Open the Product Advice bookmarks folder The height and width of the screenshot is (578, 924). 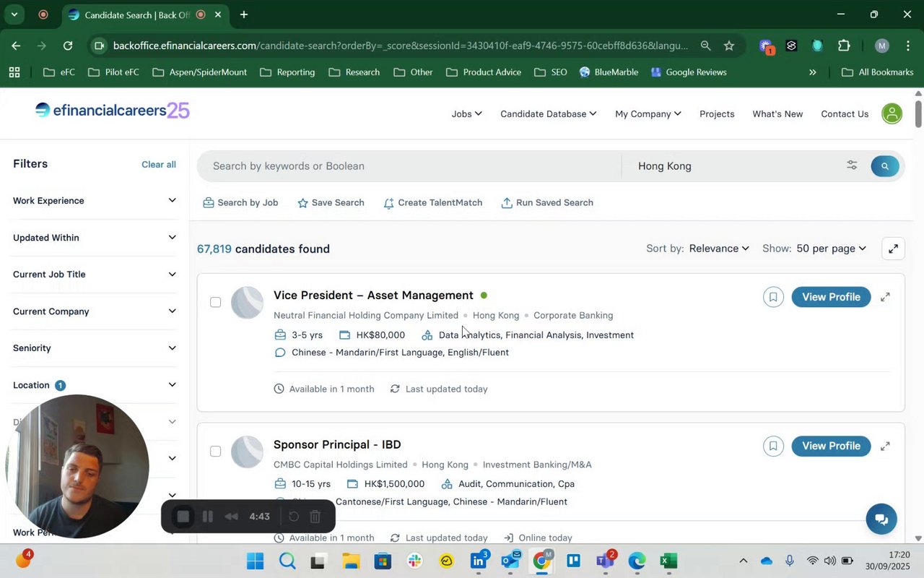pyautogui.click(x=484, y=72)
